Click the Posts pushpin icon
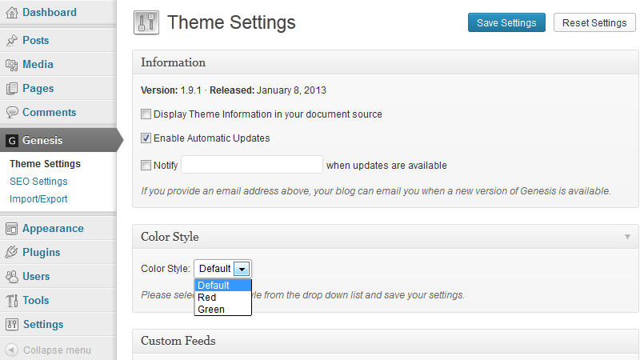This screenshot has width=644, height=360. pos(12,40)
